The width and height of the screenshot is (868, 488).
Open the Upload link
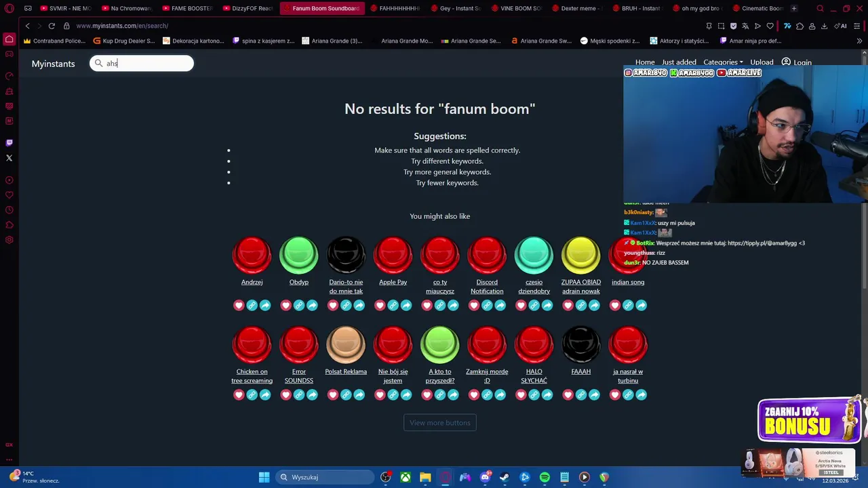click(x=762, y=62)
